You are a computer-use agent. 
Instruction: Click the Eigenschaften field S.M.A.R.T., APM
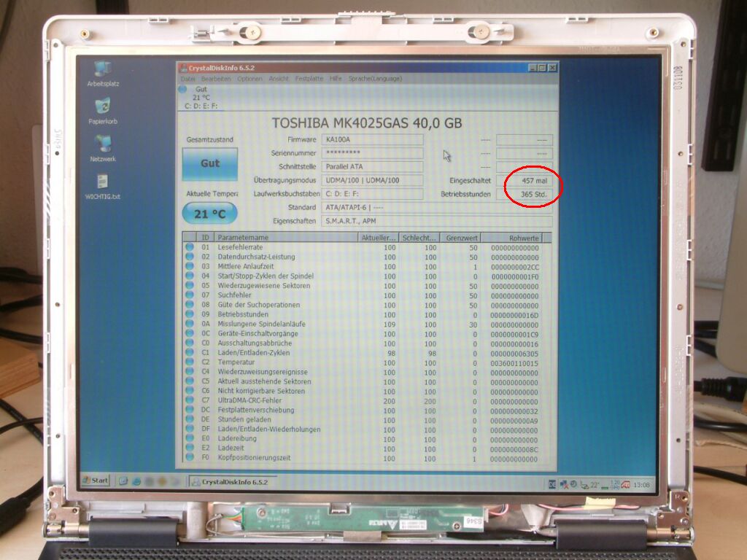[437, 221]
